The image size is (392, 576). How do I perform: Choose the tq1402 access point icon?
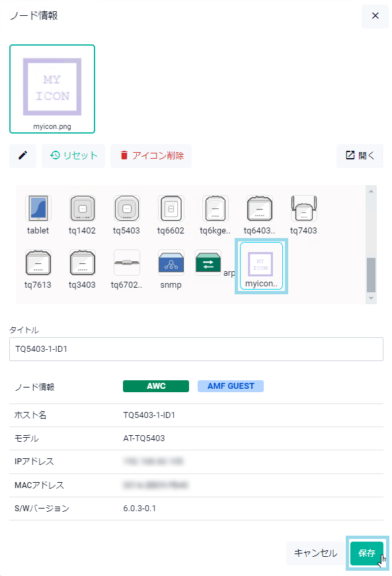tap(82, 215)
